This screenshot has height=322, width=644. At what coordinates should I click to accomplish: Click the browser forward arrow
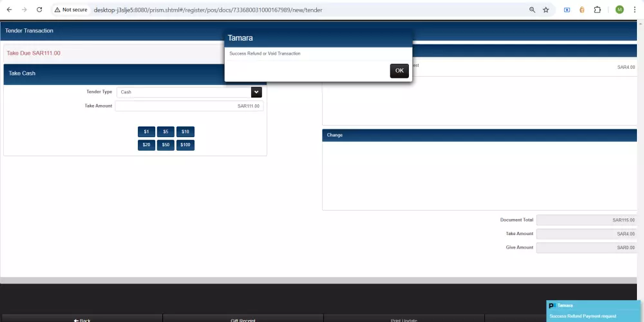24,10
